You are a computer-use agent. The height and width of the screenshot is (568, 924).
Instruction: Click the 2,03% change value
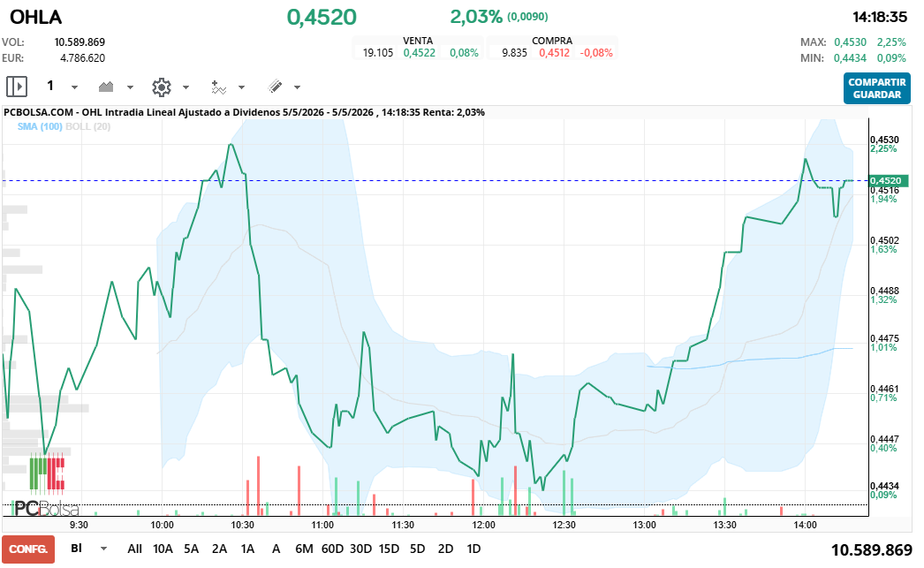click(476, 17)
